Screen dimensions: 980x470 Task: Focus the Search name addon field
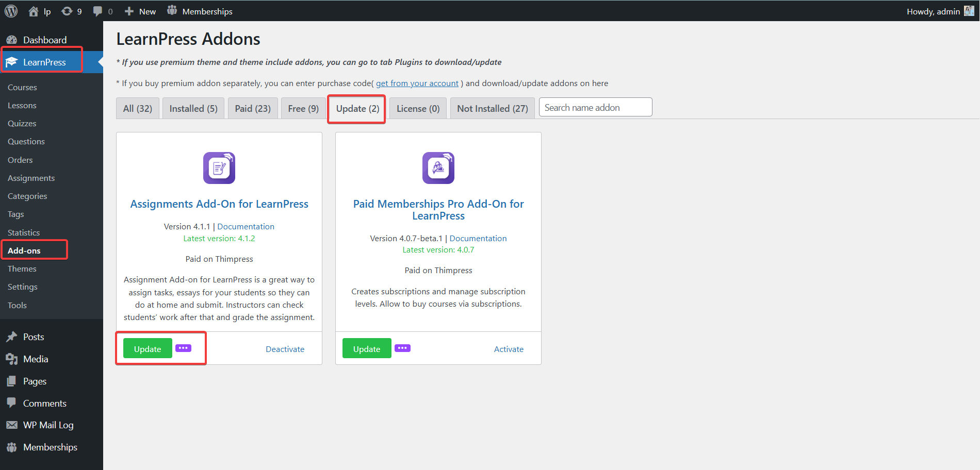(x=596, y=107)
